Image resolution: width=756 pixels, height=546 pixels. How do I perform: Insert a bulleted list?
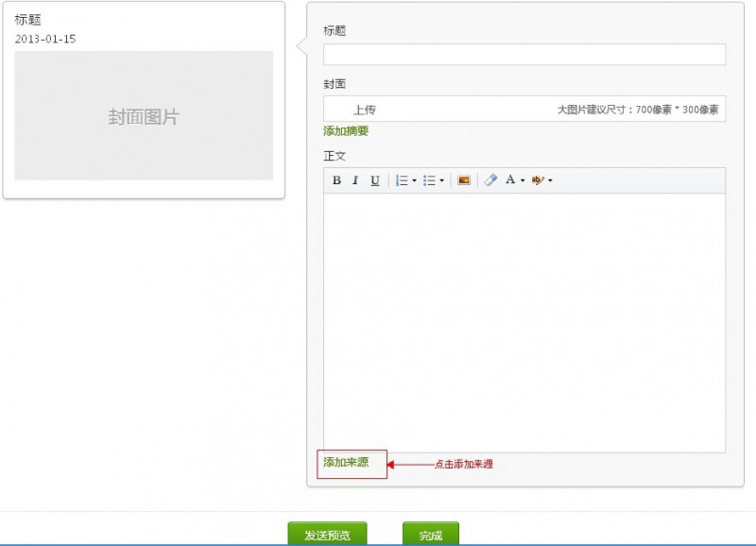pyautogui.click(x=429, y=180)
